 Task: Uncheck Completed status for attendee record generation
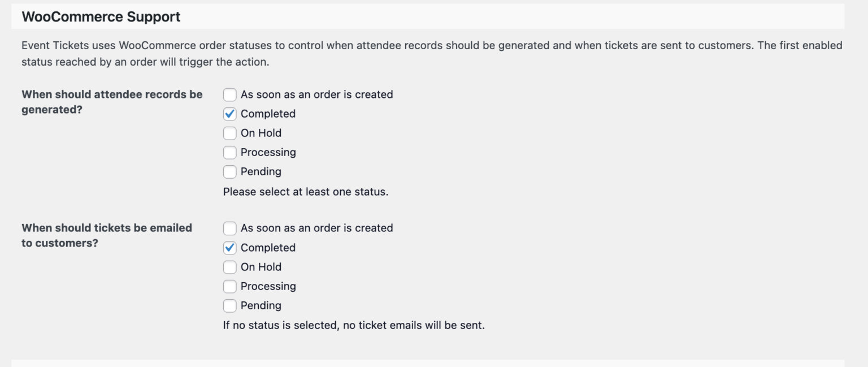230,114
